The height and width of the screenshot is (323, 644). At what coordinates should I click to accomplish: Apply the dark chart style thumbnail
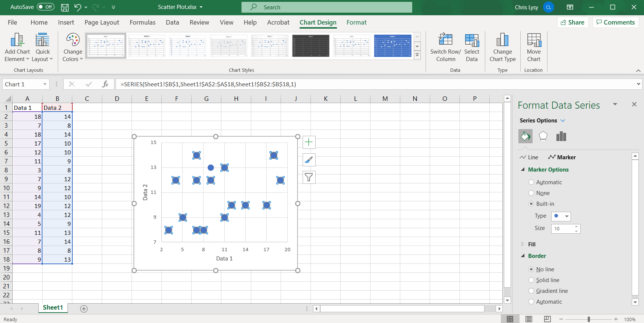pyautogui.click(x=311, y=46)
